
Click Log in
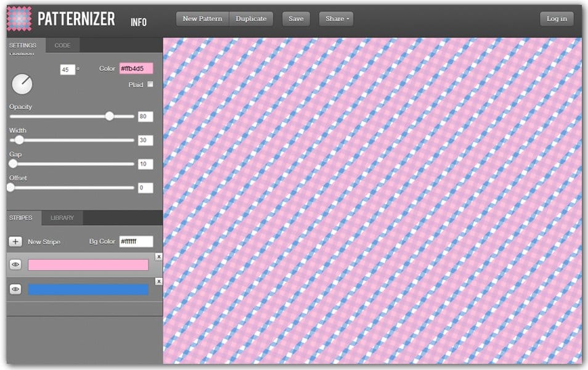[x=556, y=18]
